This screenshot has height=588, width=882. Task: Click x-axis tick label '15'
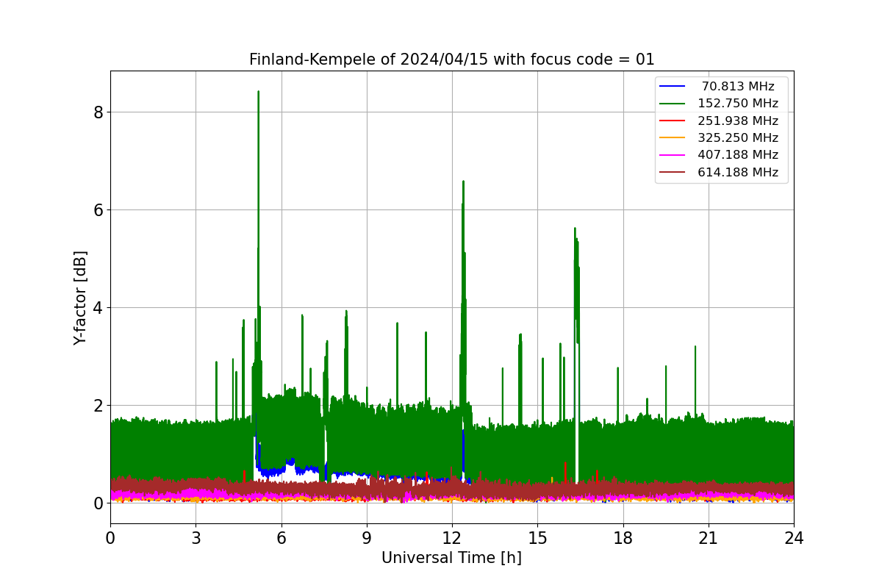[537, 537]
